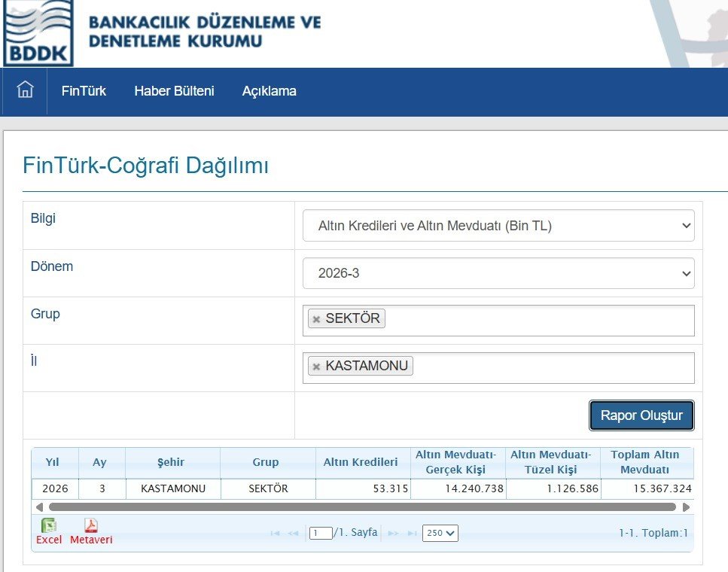
Task: Open the FinTürk menu
Action: pyautogui.click(x=84, y=91)
